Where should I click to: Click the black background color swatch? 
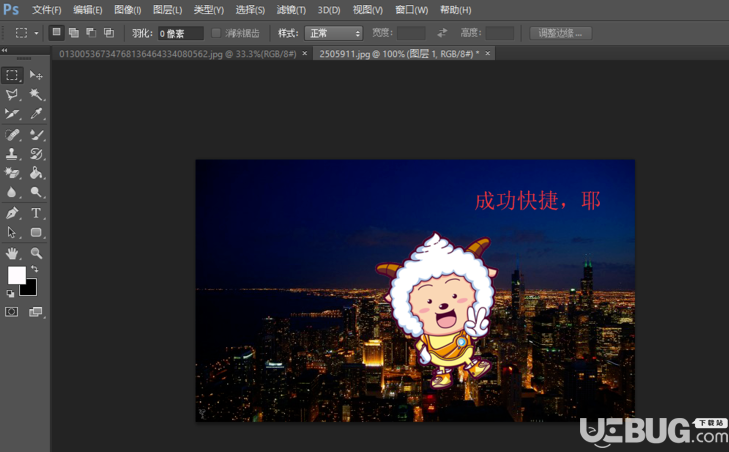point(30,290)
